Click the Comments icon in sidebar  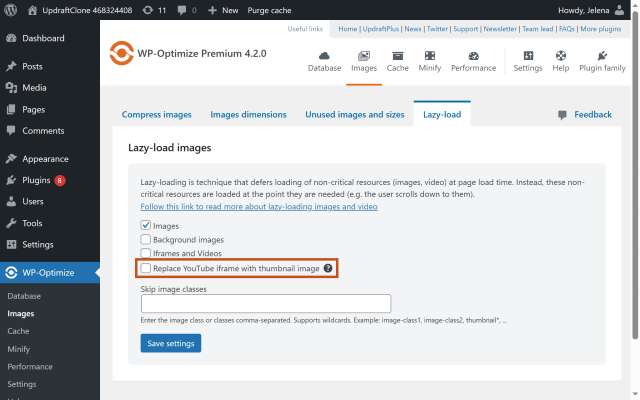tap(11, 131)
